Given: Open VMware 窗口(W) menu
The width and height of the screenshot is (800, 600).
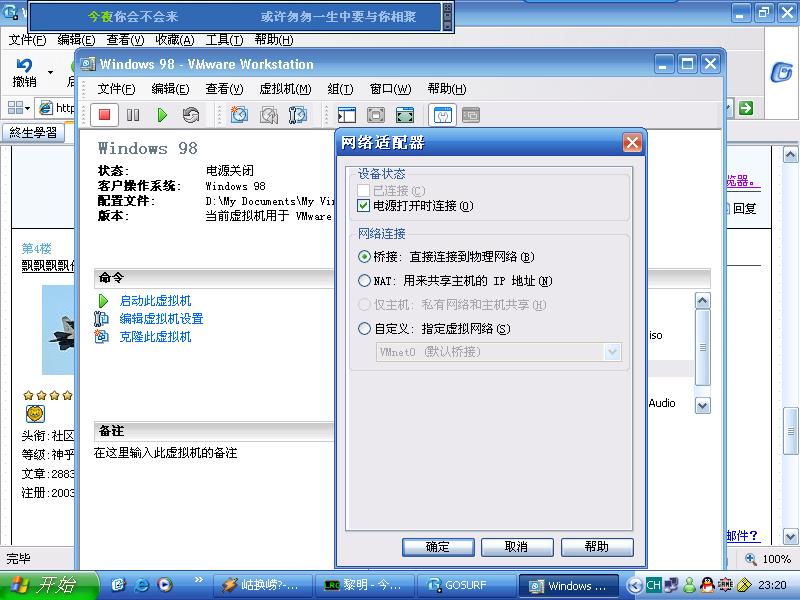Looking at the screenshot, I should 390,89.
